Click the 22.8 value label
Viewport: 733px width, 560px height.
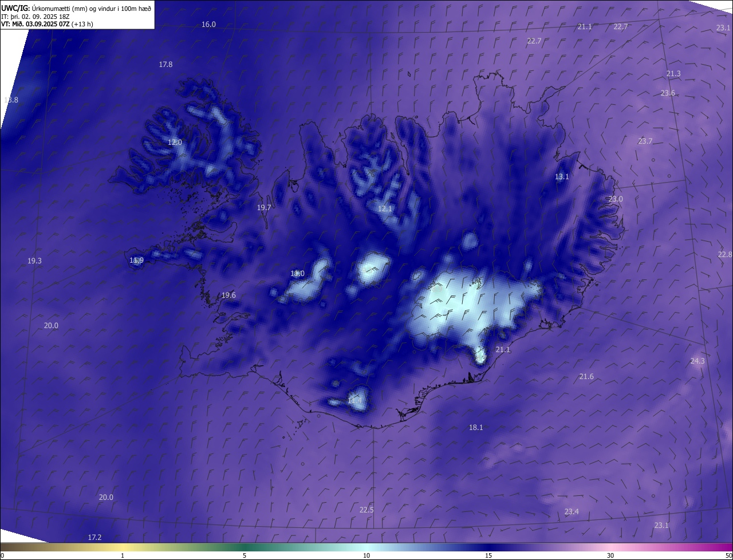725,254
